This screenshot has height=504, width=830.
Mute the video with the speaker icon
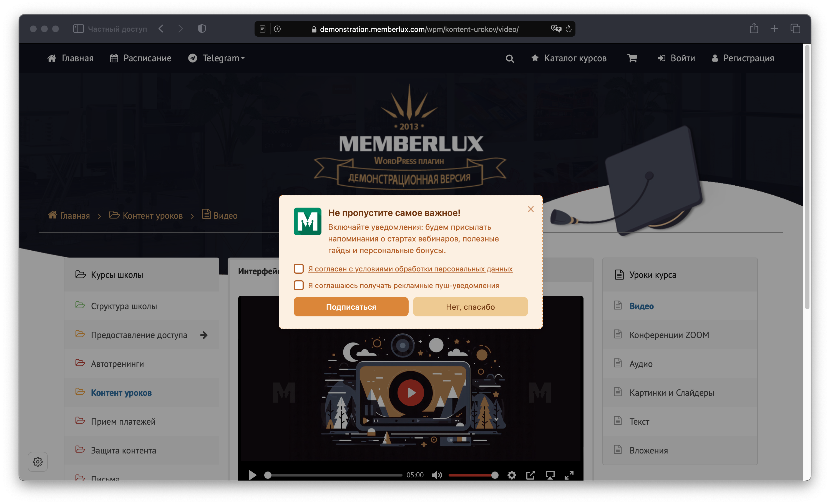coord(437,475)
